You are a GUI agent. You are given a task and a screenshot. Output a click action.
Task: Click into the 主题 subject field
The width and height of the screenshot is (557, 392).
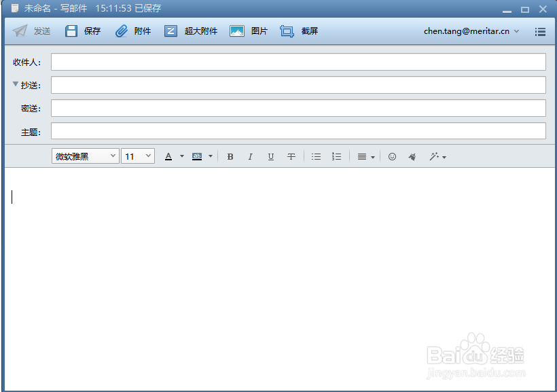coord(298,131)
